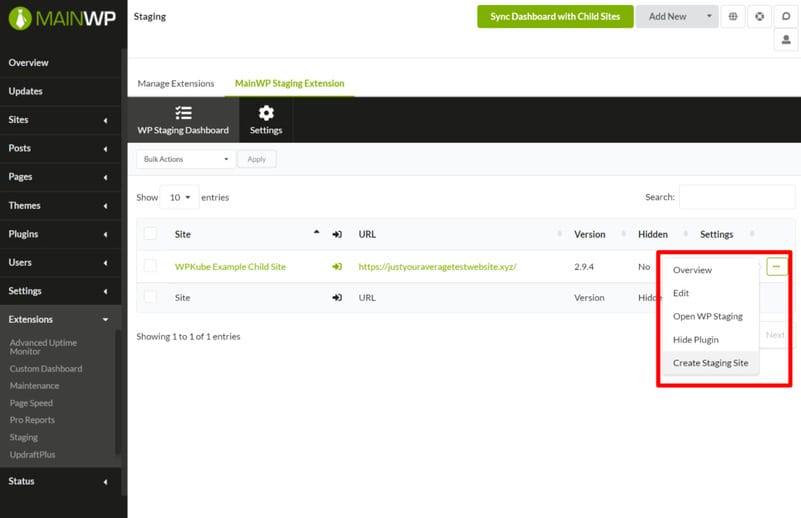Change the entries count dropdown showing 10
This screenshot has width=801, height=518.
180,197
